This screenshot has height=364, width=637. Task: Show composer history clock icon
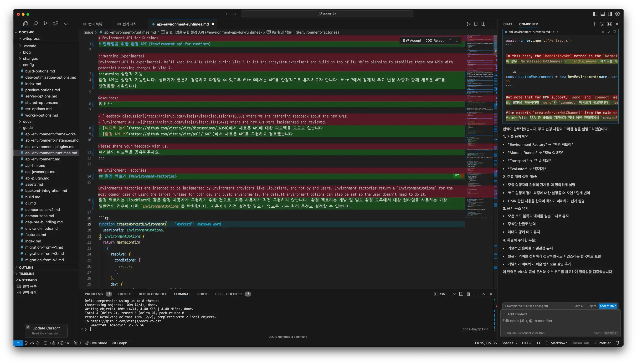[602, 24]
